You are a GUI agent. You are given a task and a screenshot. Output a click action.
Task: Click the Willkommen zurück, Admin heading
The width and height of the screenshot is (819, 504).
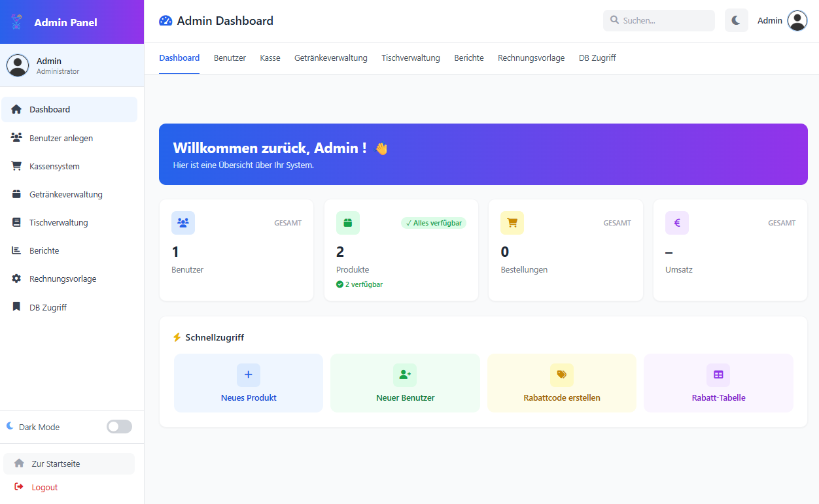(x=270, y=148)
